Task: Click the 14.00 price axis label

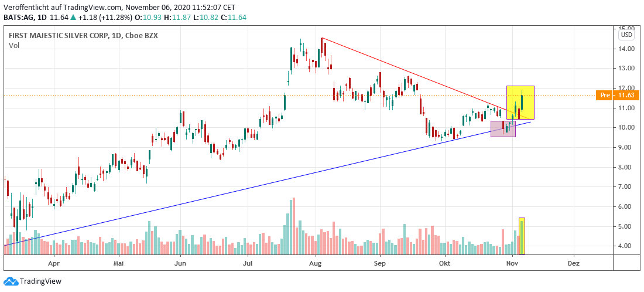Action: coord(626,49)
